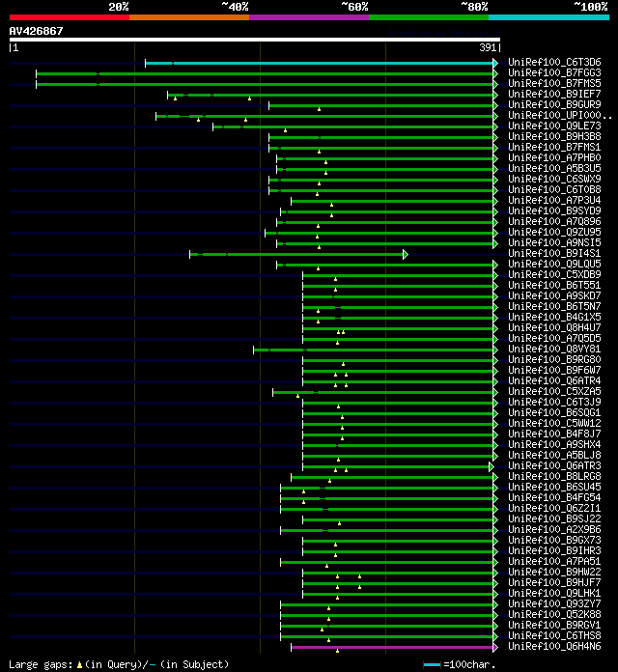Image resolution: width=618 pixels, height=672 pixels.
Task: Click the query end position 391
Action: [488, 47]
